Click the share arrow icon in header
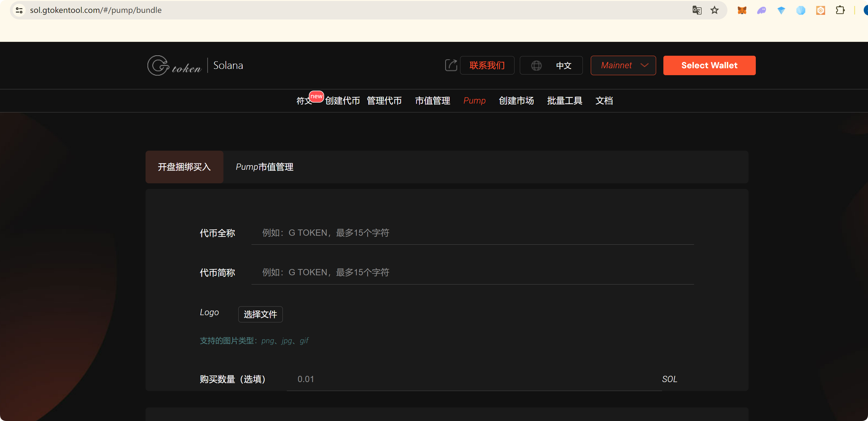The width and height of the screenshot is (868, 421). [x=451, y=65]
